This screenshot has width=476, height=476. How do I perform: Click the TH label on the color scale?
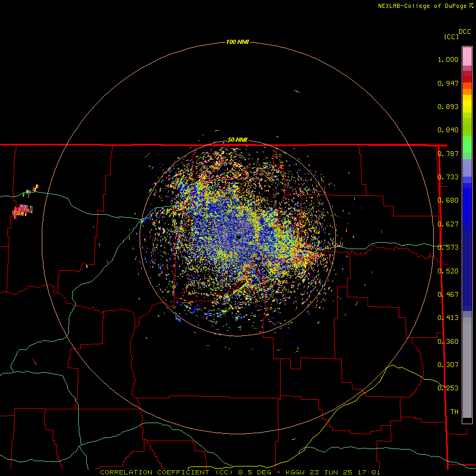[454, 412]
